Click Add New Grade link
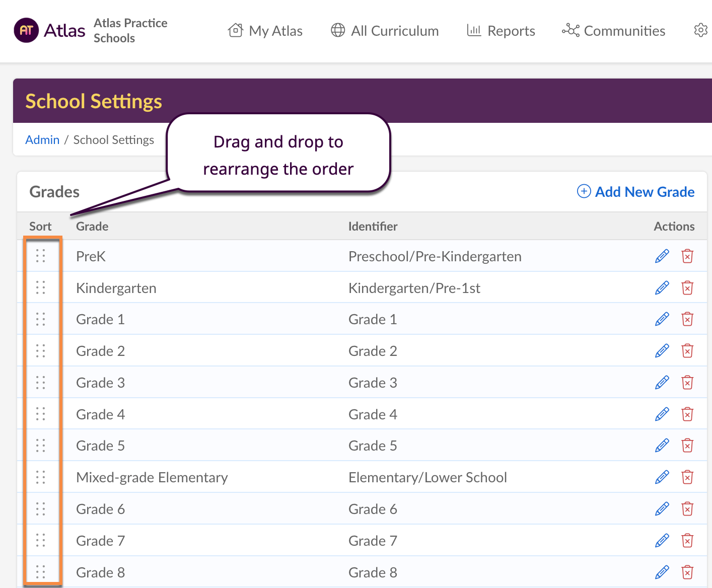Screen dimensions: 712x588 click(x=636, y=192)
